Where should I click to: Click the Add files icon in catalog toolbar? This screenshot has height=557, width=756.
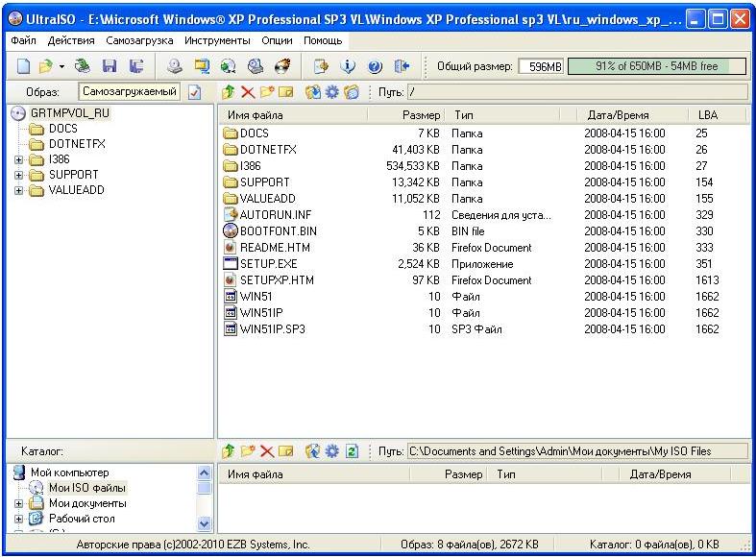tap(313, 451)
